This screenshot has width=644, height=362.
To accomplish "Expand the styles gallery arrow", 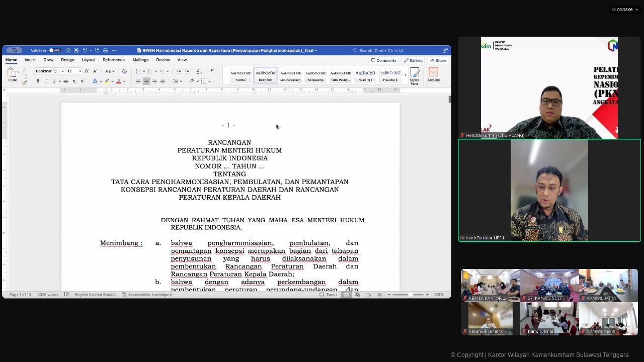I will (406, 75).
